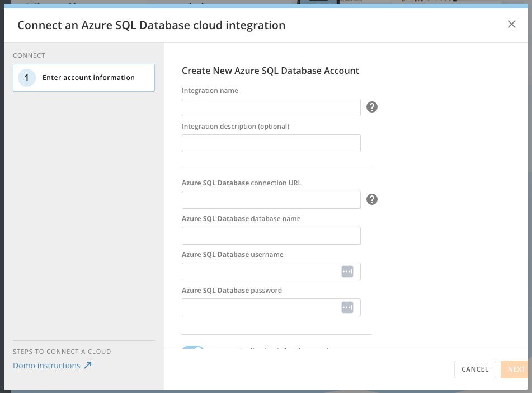Click the step 1 circle indicator
532x393 pixels.
pyautogui.click(x=26, y=78)
